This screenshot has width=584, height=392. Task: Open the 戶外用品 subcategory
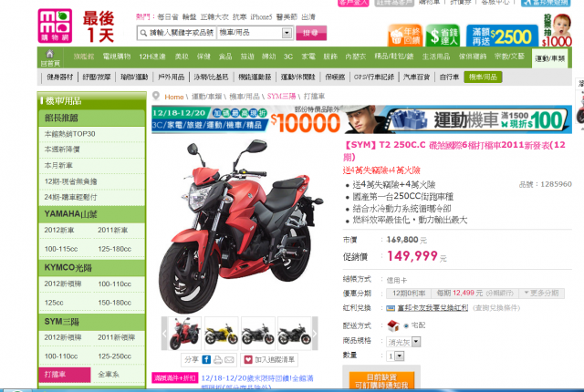(171, 77)
